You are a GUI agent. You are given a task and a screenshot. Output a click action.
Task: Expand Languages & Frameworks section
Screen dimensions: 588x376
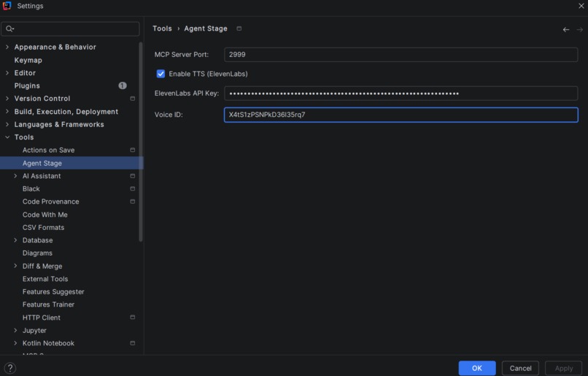(7, 124)
